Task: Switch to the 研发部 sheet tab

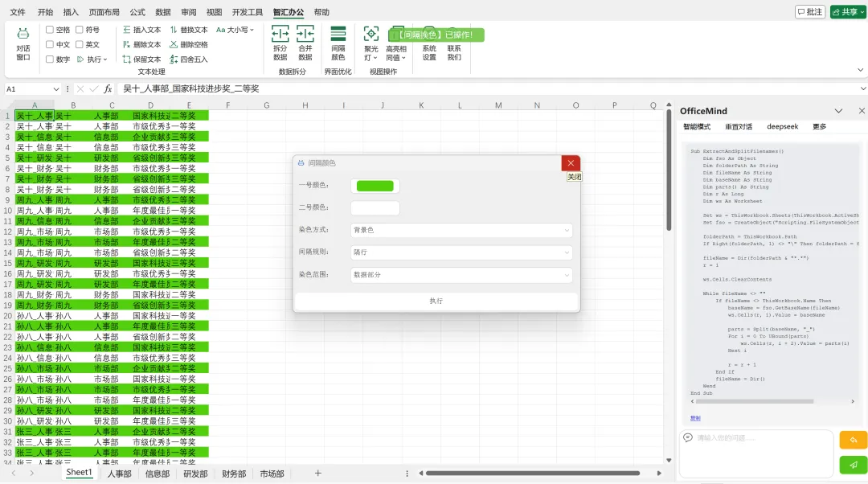Action: [195, 474]
